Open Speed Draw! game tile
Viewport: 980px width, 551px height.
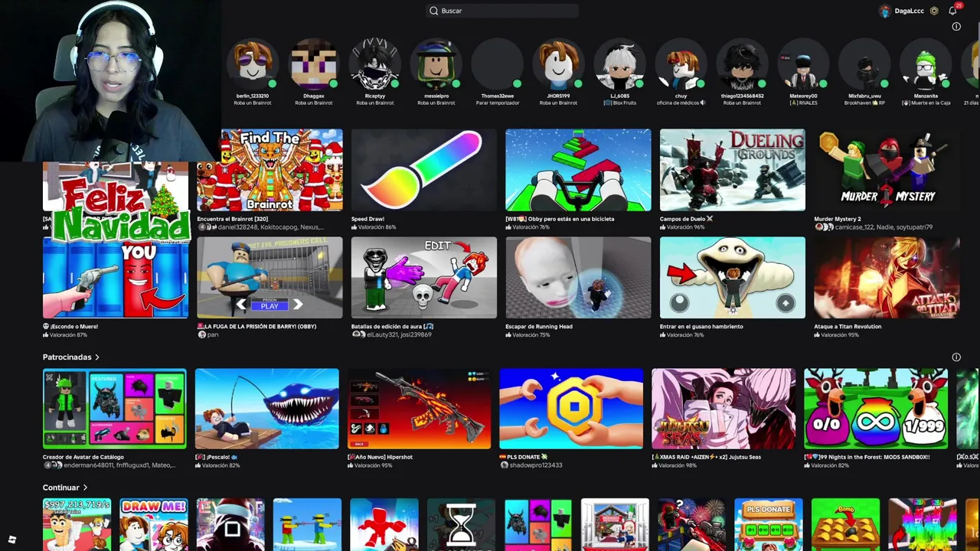pyautogui.click(x=423, y=170)
